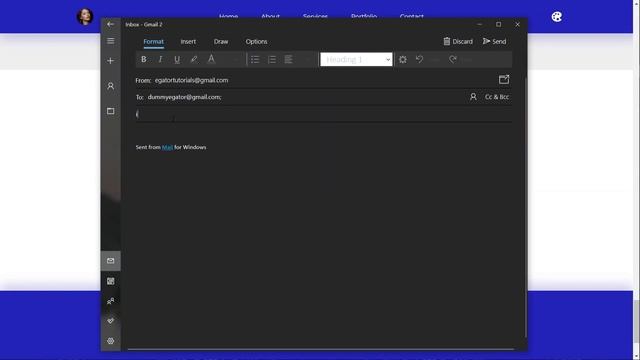The height and width of the screenshot is (360, 640).
Task: Open the Folders icon in sidebar
Action: pyautogui.click(x=111, y=111)
